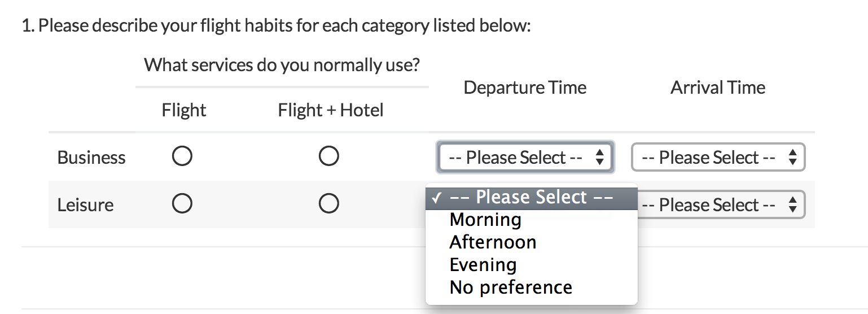Image resolution: width=868 pixels, height=314 pixels.
Task: Click the Arrival Time column header
Action: tap(718, 88)
